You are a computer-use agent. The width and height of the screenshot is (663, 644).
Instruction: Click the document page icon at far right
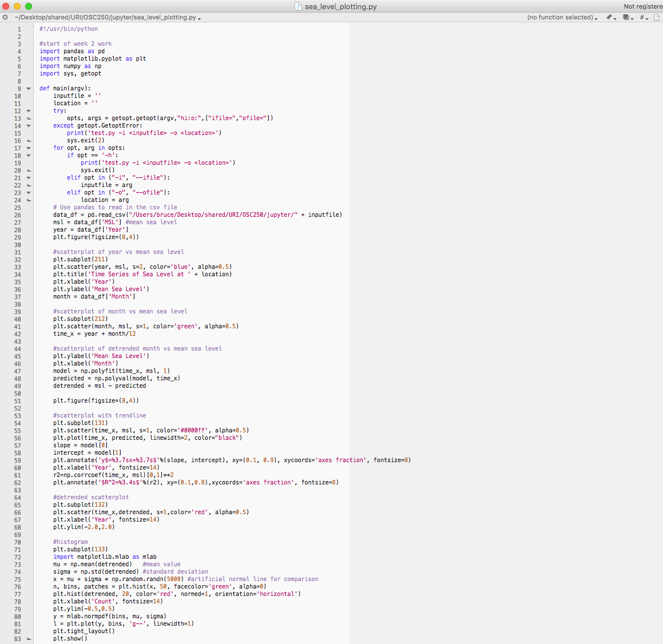657,18
